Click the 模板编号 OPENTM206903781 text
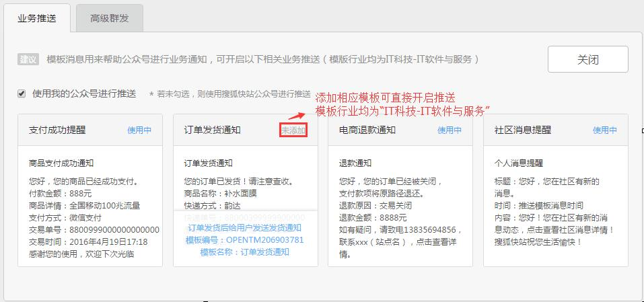 tap(245, 239)
